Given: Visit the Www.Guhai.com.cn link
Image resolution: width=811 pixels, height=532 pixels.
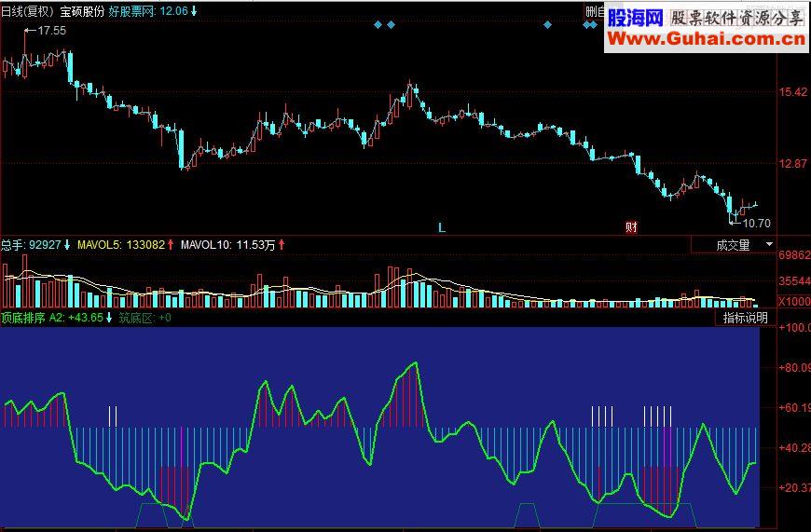Looking at the screenshot, I should (x=706, y=39).
